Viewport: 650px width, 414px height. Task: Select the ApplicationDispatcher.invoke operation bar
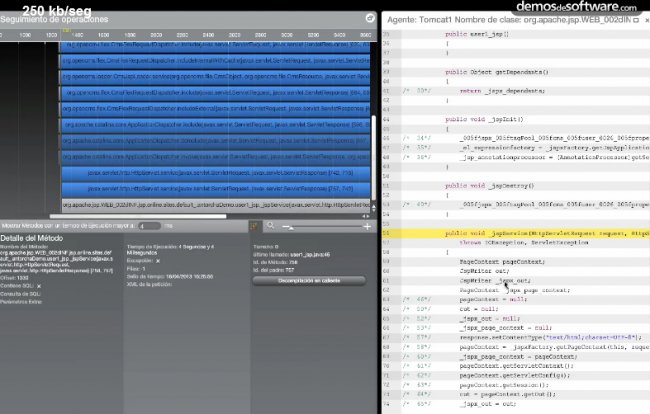pyautogui.click(x=215, y=157)
